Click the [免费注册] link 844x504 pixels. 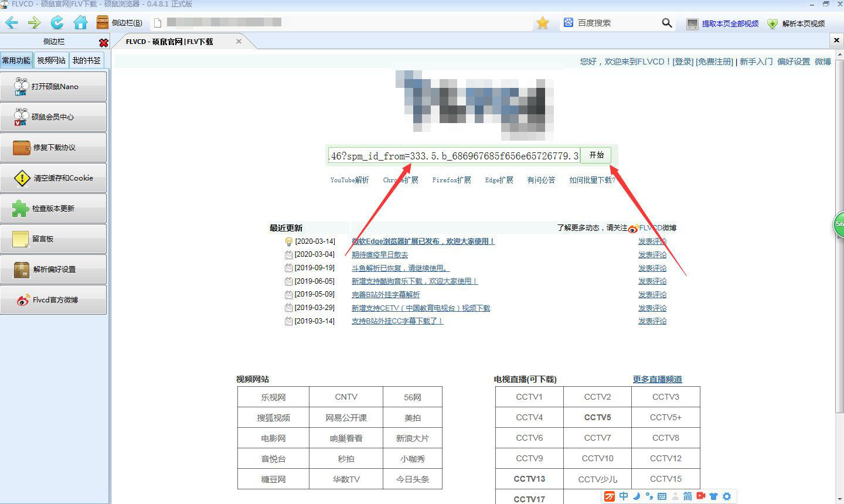[714, 62]
